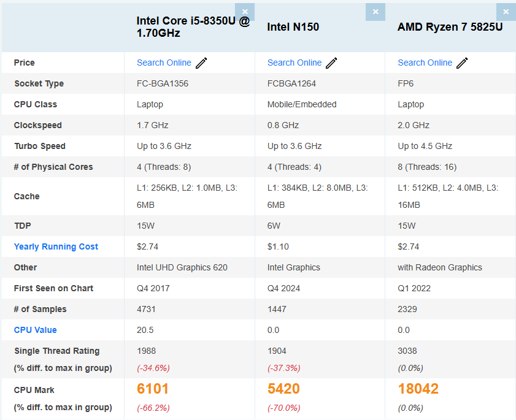Screen dimensions: 516x420
Task: Click the AMD Ryzen 7 5825U heading
Action: (450, 27)
